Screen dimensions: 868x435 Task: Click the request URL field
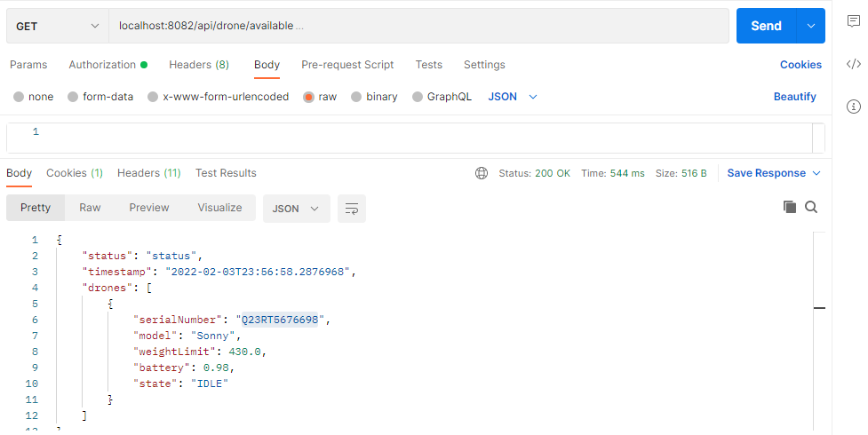(x=418, y=26)
